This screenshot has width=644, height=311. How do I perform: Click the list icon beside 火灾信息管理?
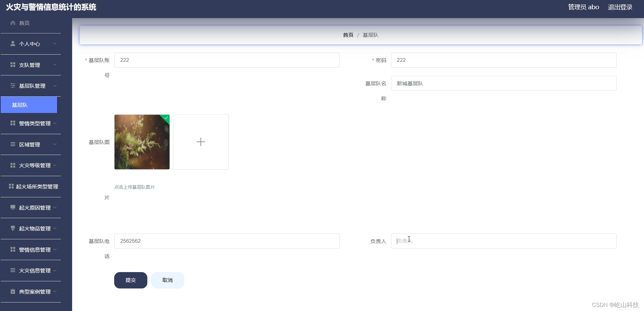tap(13, 270)
